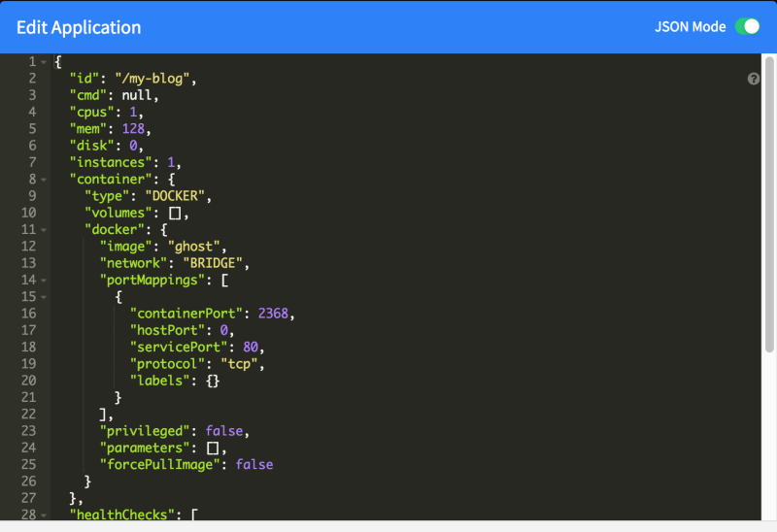Click the 80 servicePort value
The image size is (777, 532).
[x=251, y=348]
